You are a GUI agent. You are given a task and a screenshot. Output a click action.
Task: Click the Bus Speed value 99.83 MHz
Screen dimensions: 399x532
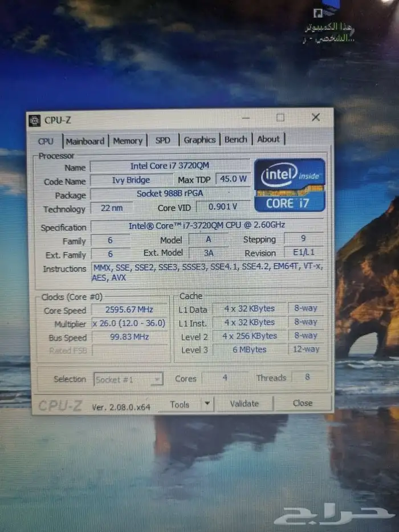point(129,337)
